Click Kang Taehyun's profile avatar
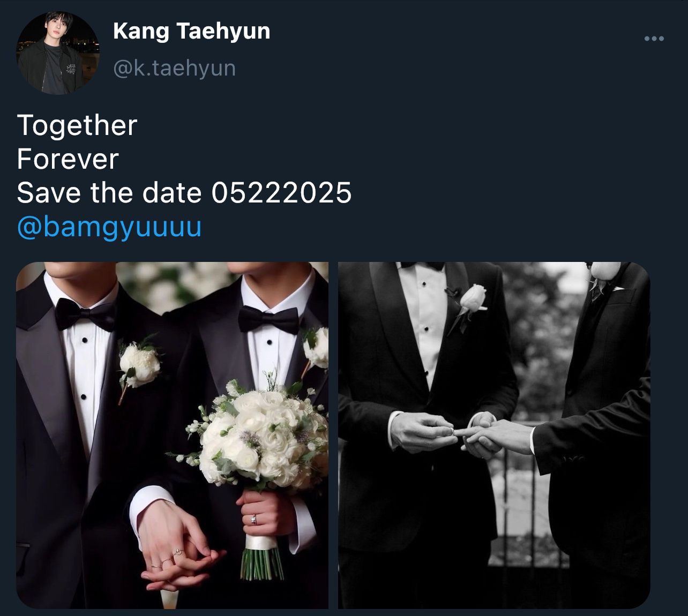Image resolution: width=688 pixels, height=616 pixels. pos(58,54)
